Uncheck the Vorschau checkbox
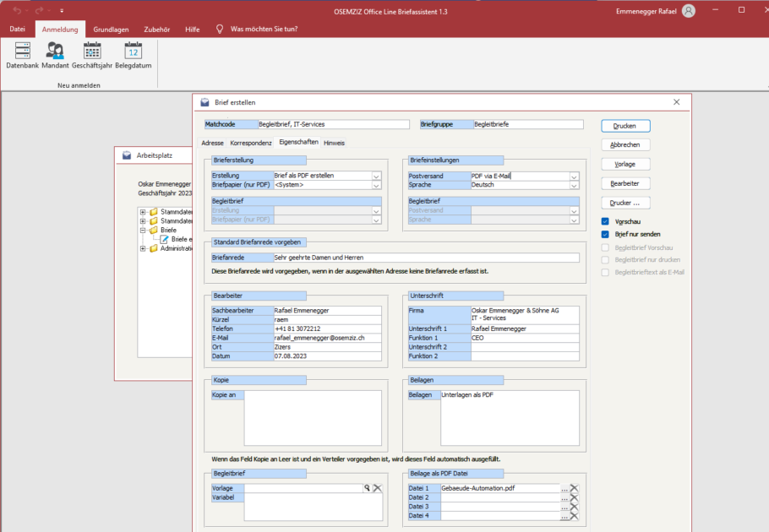 tap(605, 221)
